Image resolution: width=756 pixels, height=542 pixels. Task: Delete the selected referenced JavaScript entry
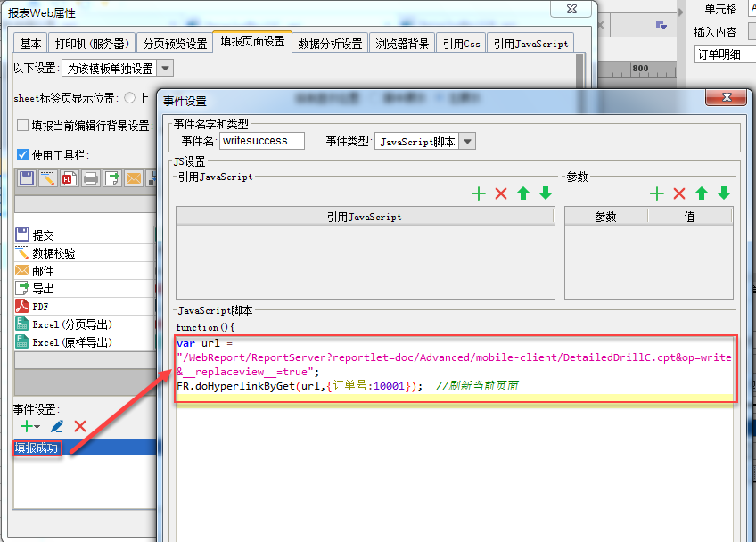[x=501, y=193]
